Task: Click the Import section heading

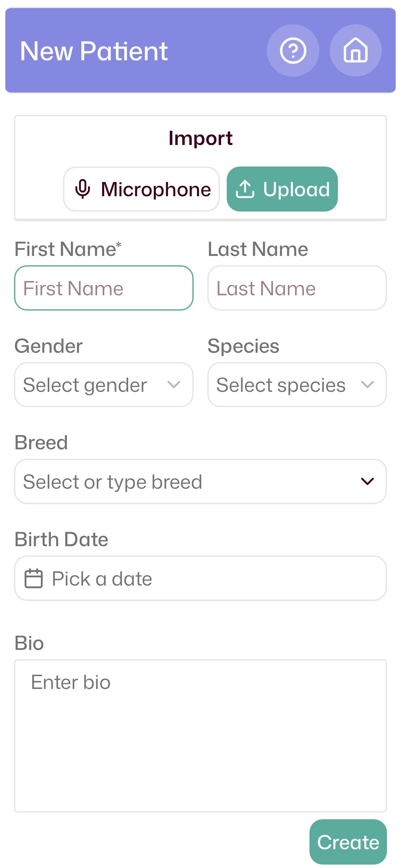Action: (200, 138)
